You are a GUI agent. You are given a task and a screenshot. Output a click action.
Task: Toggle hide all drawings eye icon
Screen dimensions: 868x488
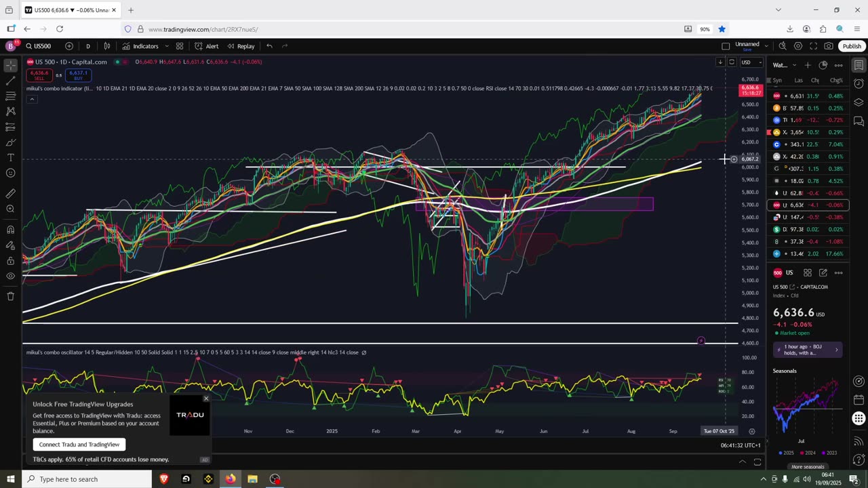coord(10,276)
